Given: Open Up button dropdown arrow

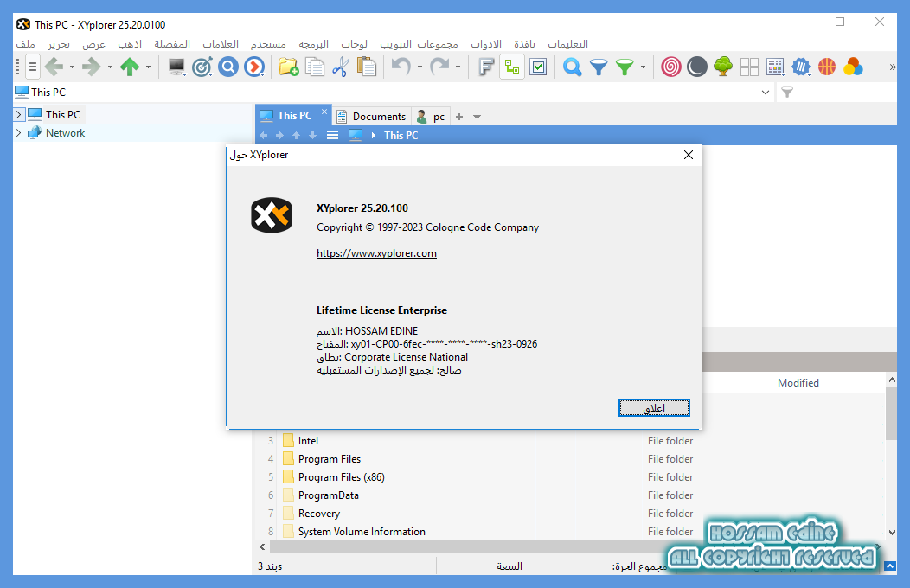Looking at the screenshot, I should coord(148,67).
